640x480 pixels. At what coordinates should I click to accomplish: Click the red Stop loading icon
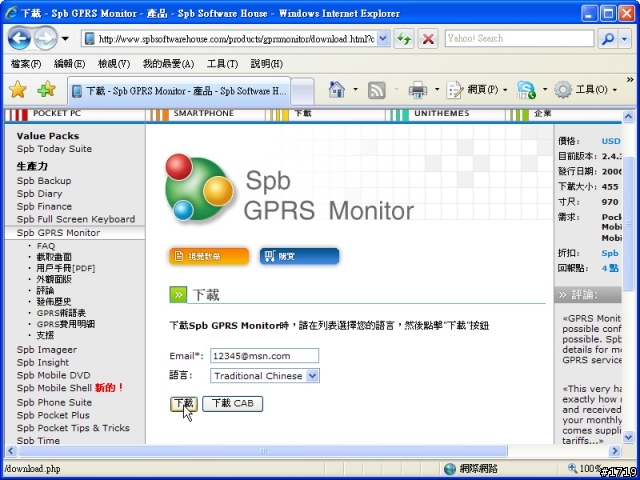(428, 39)
